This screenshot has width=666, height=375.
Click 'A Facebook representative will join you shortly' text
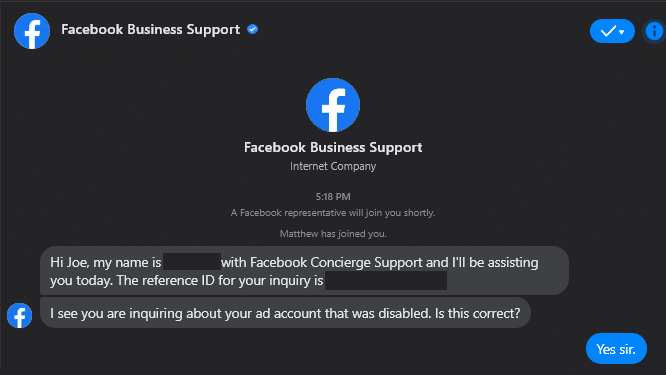coord(333,213)
